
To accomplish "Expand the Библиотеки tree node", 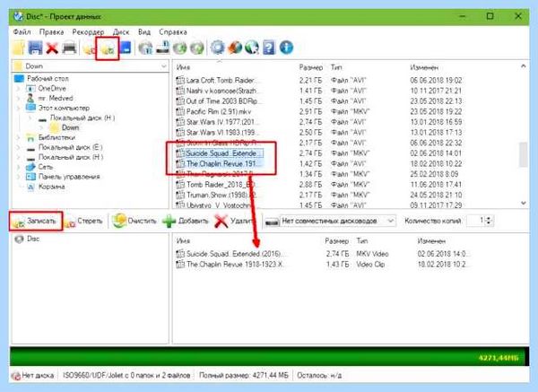I will click(x=19, y=137).
